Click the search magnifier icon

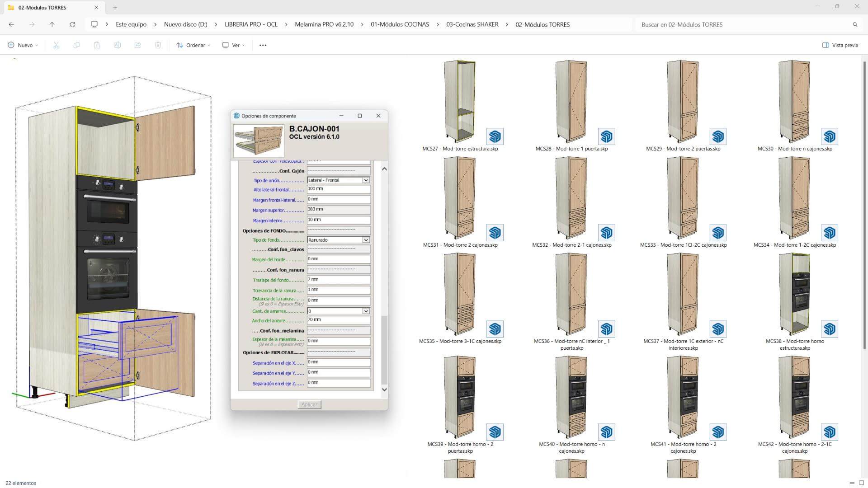coord(855,24)
